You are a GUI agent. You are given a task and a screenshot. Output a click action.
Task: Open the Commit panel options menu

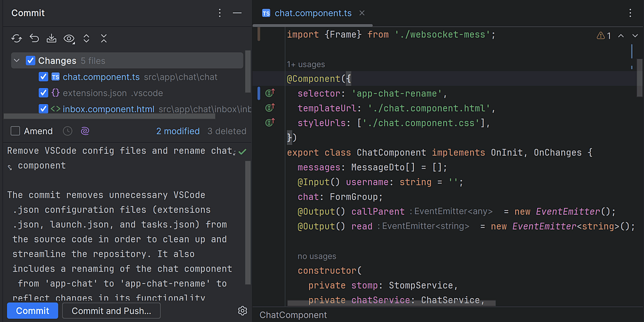click(219, 13)
